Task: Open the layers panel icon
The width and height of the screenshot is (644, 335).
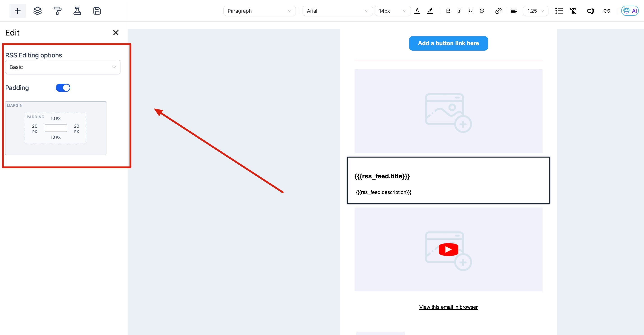Action: pyautogui.click(x=38, y=11)
